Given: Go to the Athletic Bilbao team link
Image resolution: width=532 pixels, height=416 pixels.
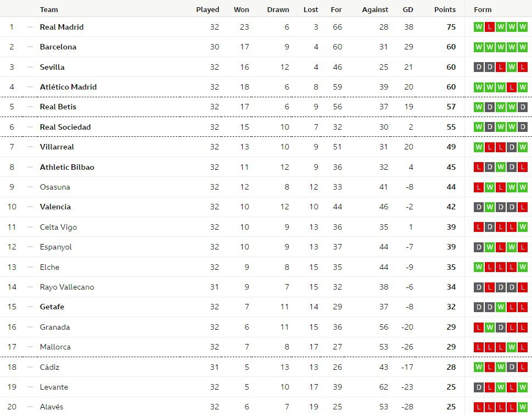Looking at the screenshot, I should click(x=67, y=167).
